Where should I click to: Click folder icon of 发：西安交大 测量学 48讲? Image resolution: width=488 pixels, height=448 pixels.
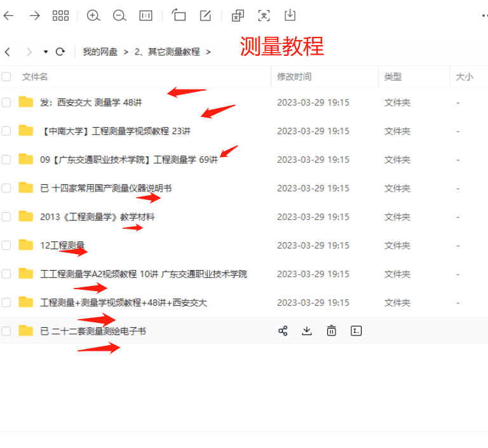pyautogui.click(x=26, y=102)
